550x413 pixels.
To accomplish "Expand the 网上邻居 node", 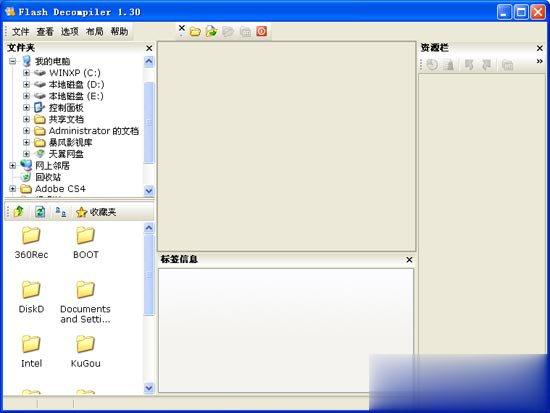I will tap(13, 166).
